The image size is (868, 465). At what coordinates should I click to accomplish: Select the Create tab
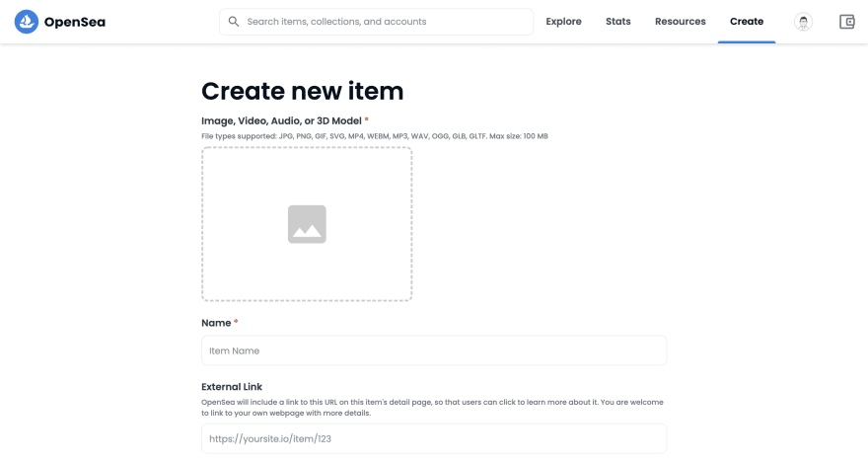(746, 22)
